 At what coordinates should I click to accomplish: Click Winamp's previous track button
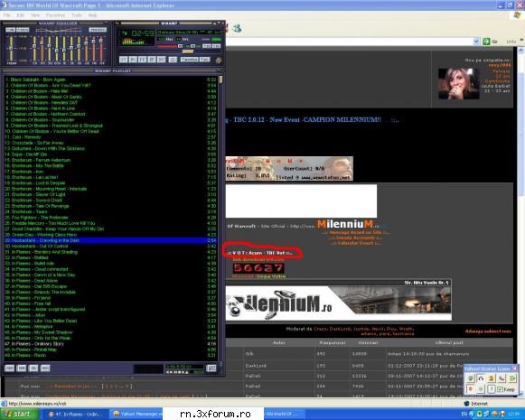(123, 60)
